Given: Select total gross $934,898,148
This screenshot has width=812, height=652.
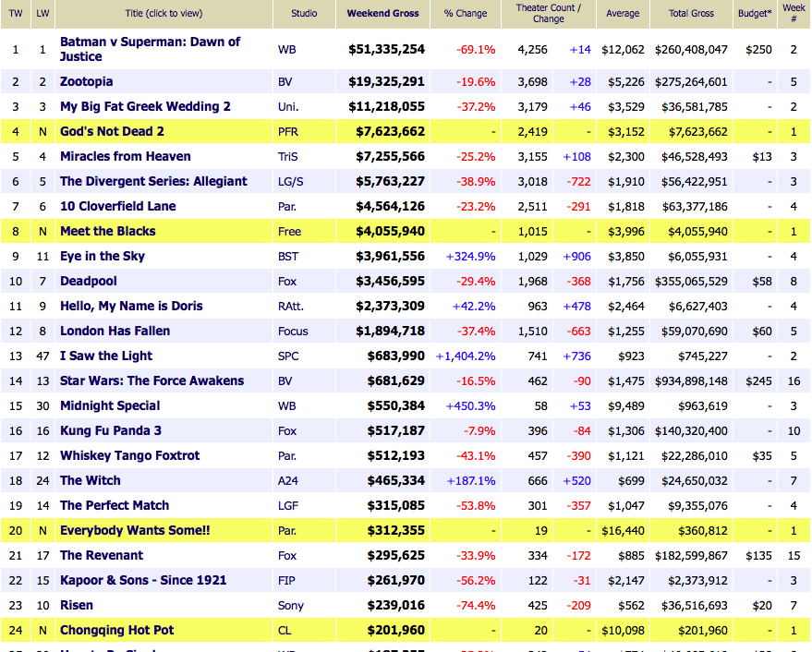Looking at the screenshot, I should 691,381.
